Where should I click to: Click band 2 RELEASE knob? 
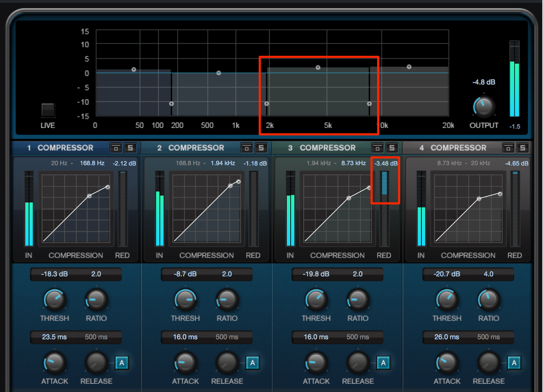227,363
